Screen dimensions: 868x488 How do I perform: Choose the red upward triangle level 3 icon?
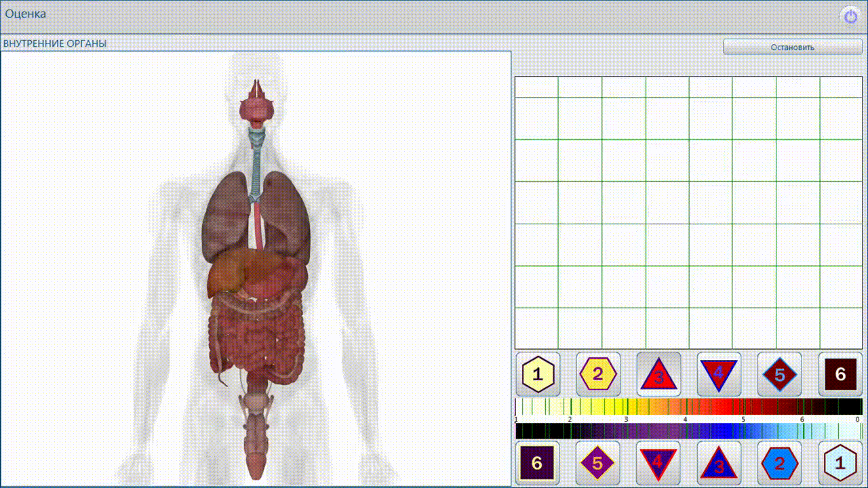pos(658,374)
